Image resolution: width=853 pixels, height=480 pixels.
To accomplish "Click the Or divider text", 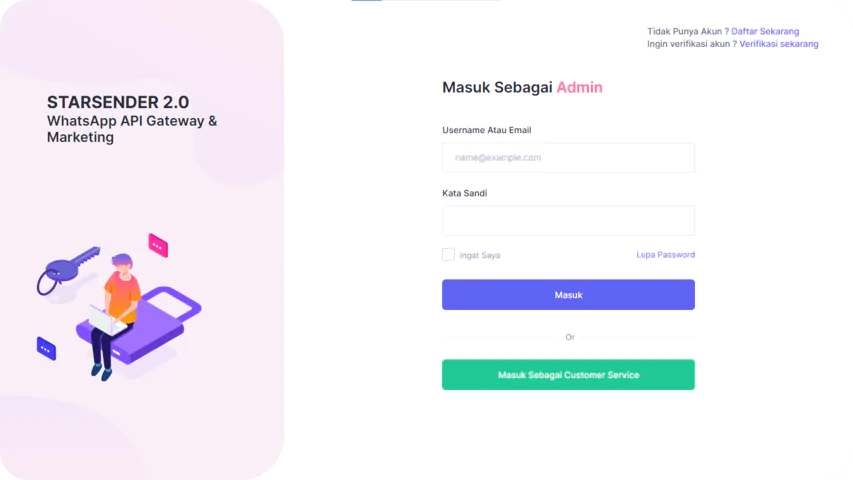I will pos(570,337).
